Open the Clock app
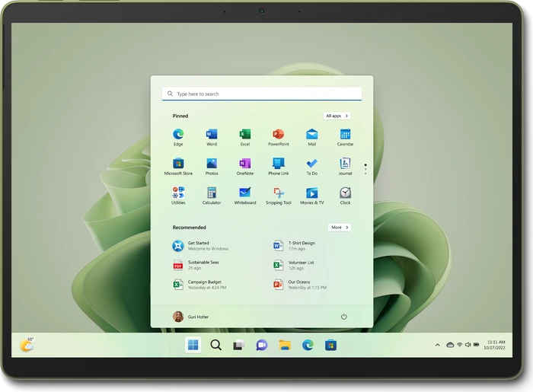The height and width of the screenshot is (392, 533). (x=345, y=196)
